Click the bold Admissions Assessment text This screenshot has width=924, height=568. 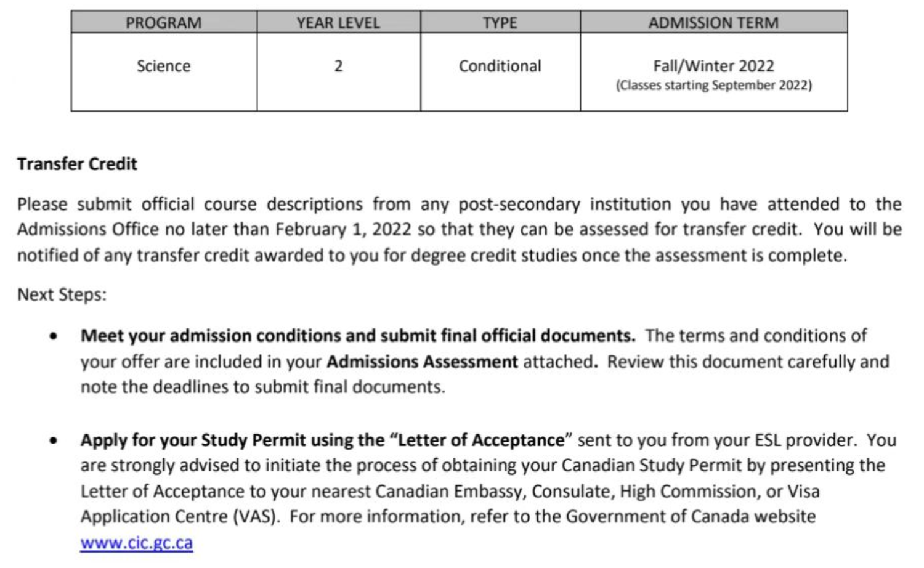[x=422, y=362]
